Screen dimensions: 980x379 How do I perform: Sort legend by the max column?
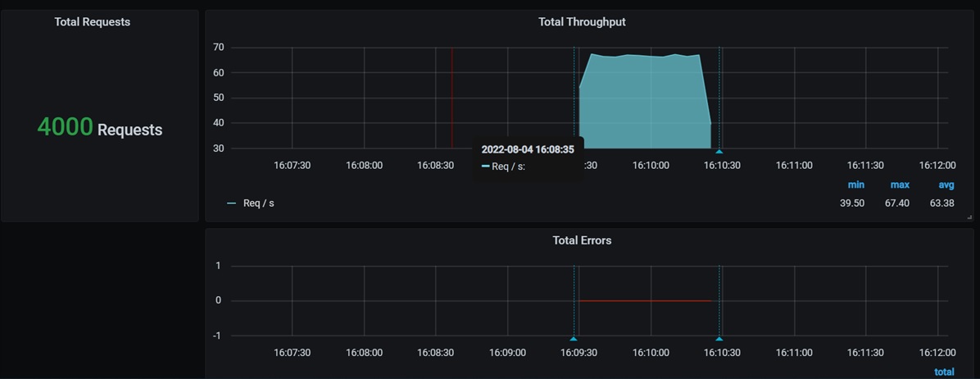coord(899,185)
